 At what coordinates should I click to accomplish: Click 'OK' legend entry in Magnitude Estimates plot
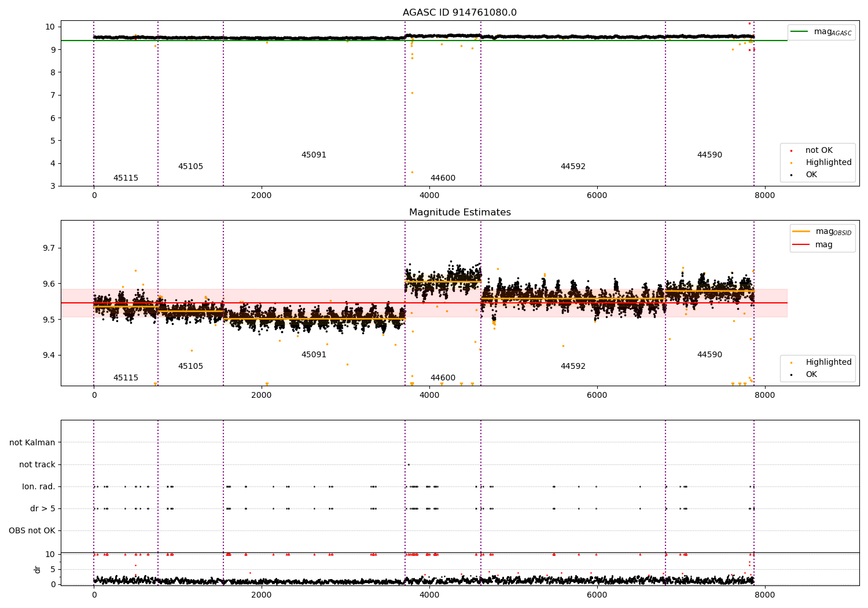click(804, 375)
